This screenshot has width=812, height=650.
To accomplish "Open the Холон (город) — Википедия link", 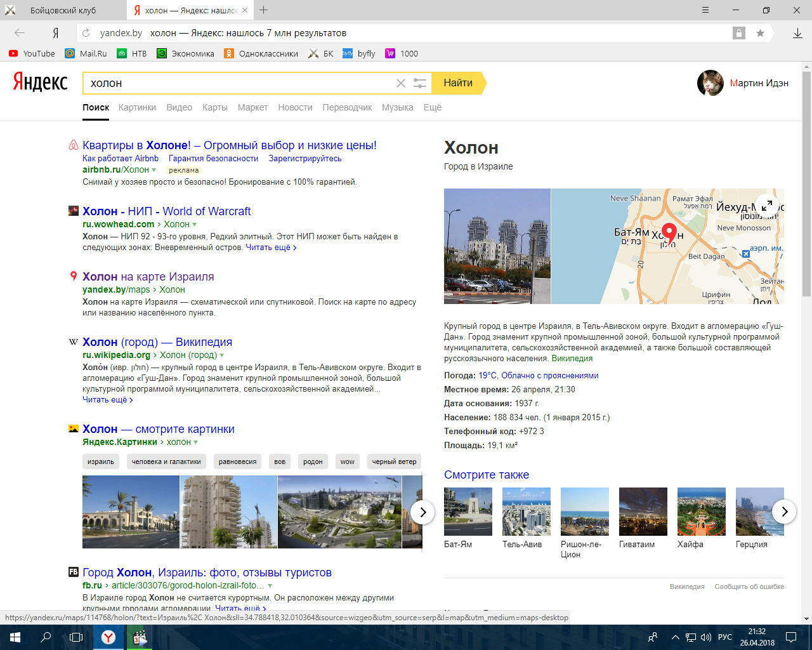I will point(157,342).
